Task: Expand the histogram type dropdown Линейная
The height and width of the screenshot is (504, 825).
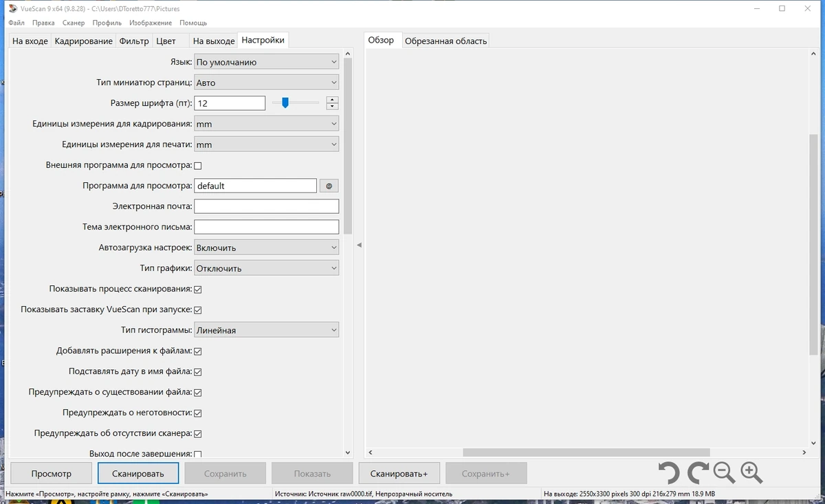Action: (x=267, y=330)
